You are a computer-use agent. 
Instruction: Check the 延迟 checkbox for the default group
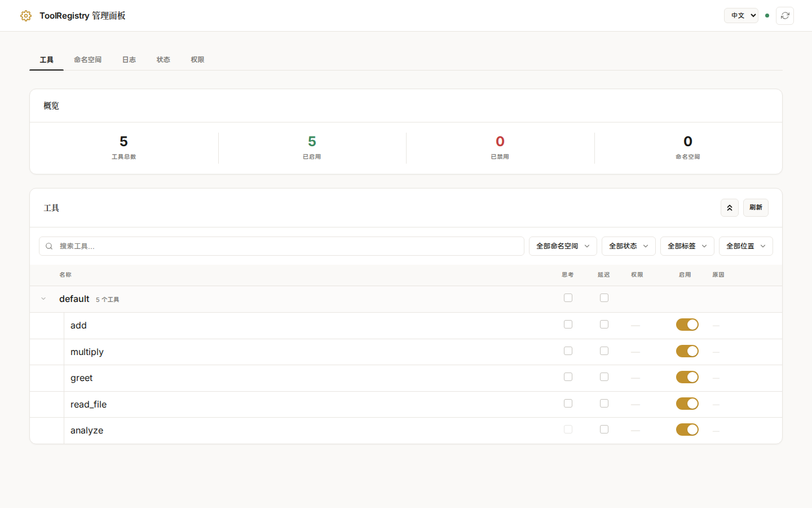(604, 298)
